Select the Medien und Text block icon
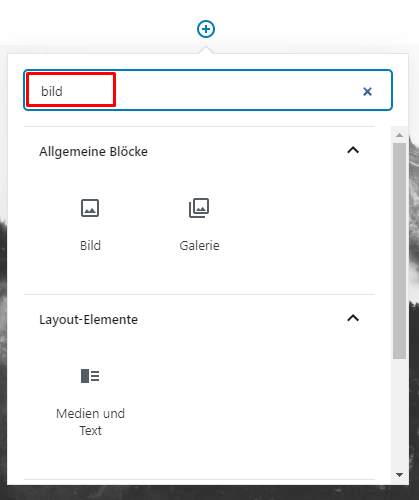The width and height of the screenshot is (419, 500). pos(90,376)
